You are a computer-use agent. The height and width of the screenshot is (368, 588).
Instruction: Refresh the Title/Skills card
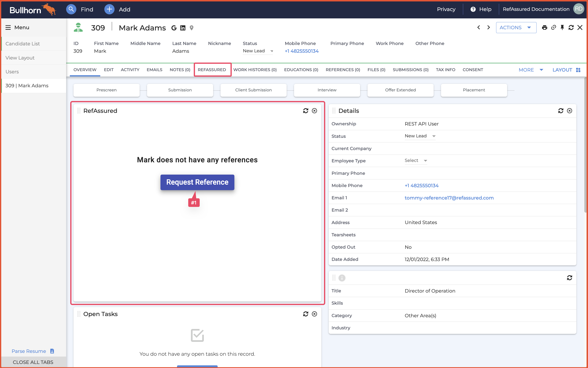570,278
